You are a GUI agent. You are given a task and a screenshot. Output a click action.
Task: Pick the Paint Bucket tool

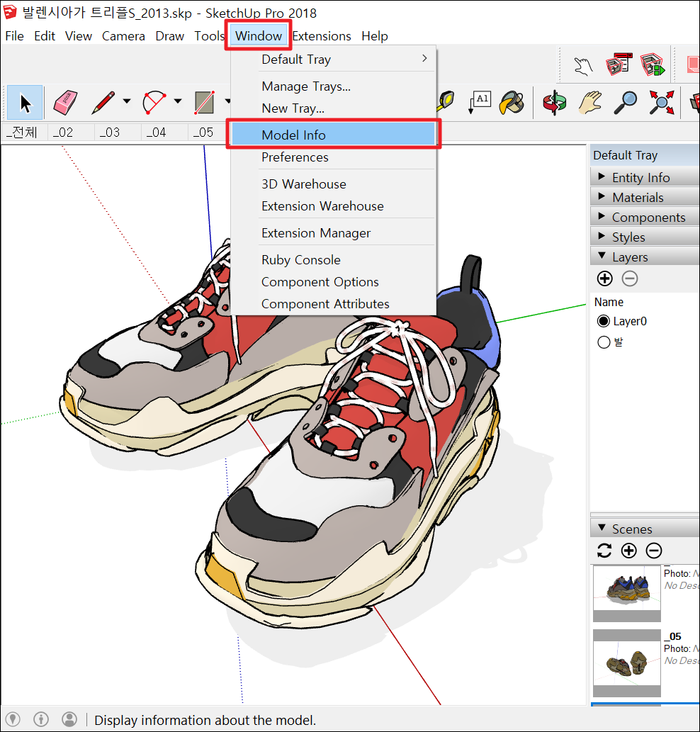(x=512, y=102)
